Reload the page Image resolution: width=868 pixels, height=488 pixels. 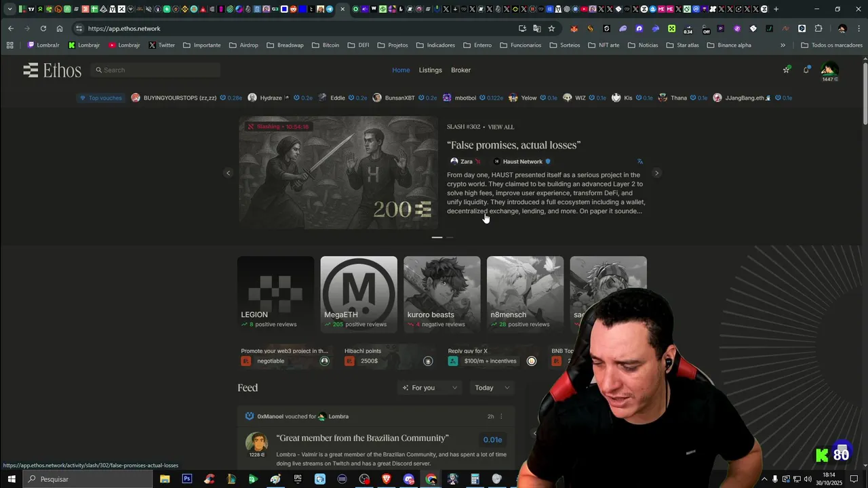[43, 28]
